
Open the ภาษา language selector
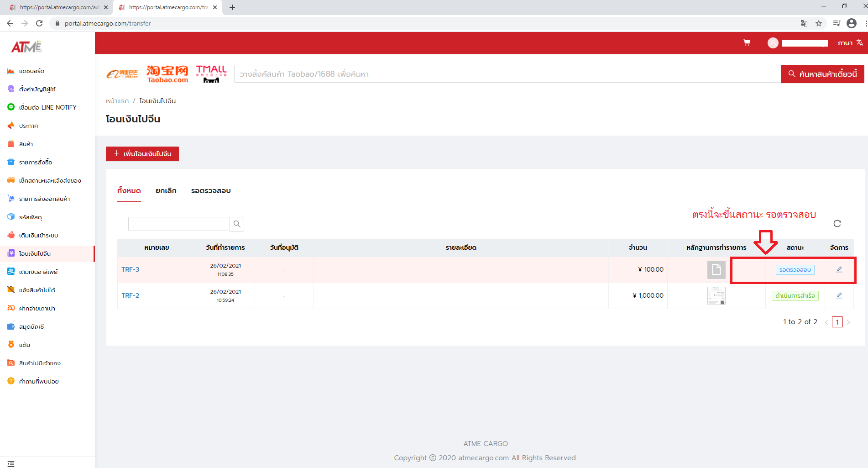(x=850, y=43)
